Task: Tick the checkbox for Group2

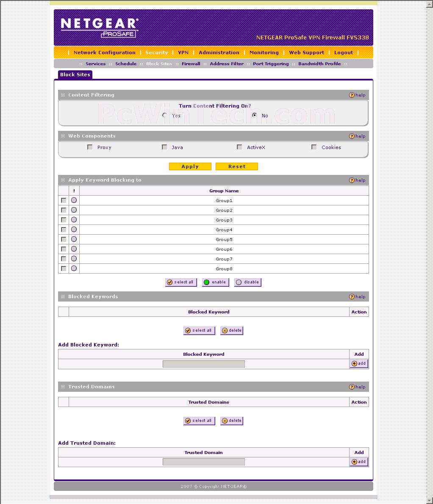Action: click(x=64, y=210)
